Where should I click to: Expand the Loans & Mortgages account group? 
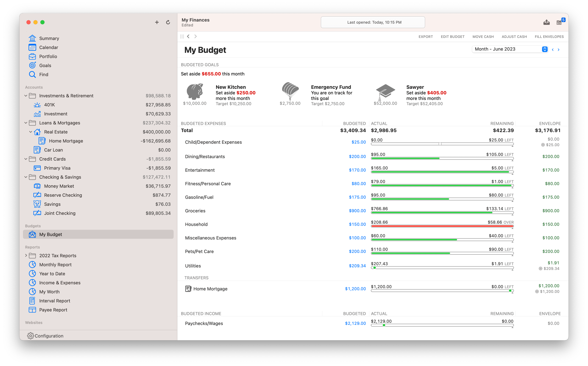coord(27,122)
